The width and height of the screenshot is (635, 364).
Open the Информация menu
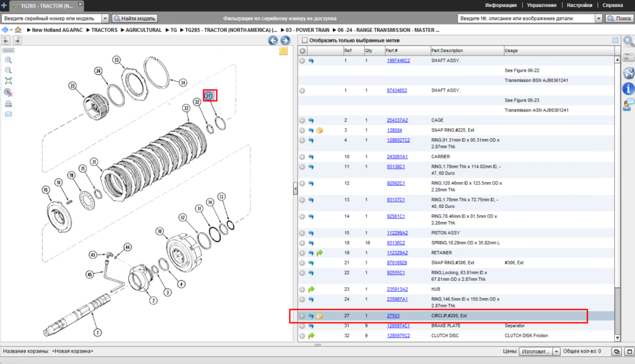tap(500, 5)
